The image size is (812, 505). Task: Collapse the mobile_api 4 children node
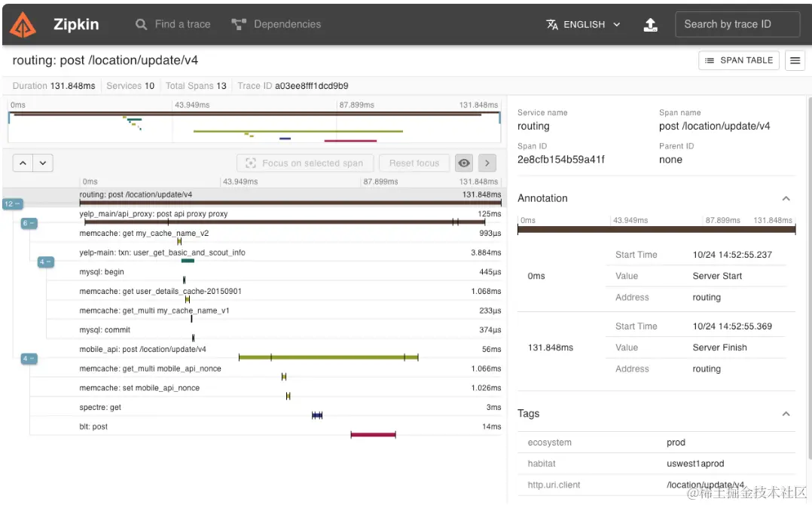[x=29, y=359]
